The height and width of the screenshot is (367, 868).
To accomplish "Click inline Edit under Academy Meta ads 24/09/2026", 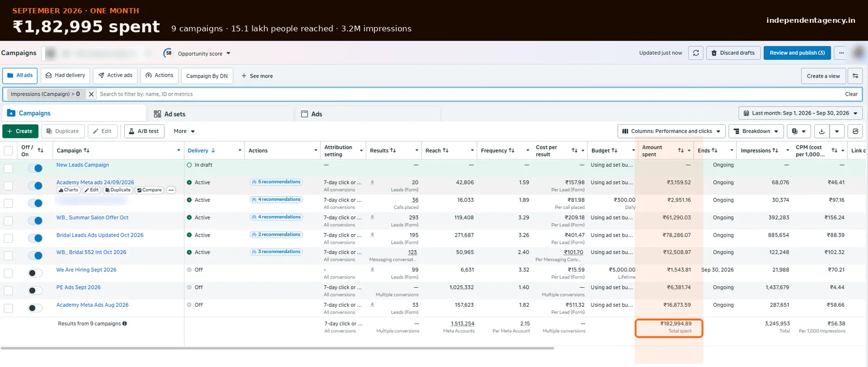I will (92, 190).
